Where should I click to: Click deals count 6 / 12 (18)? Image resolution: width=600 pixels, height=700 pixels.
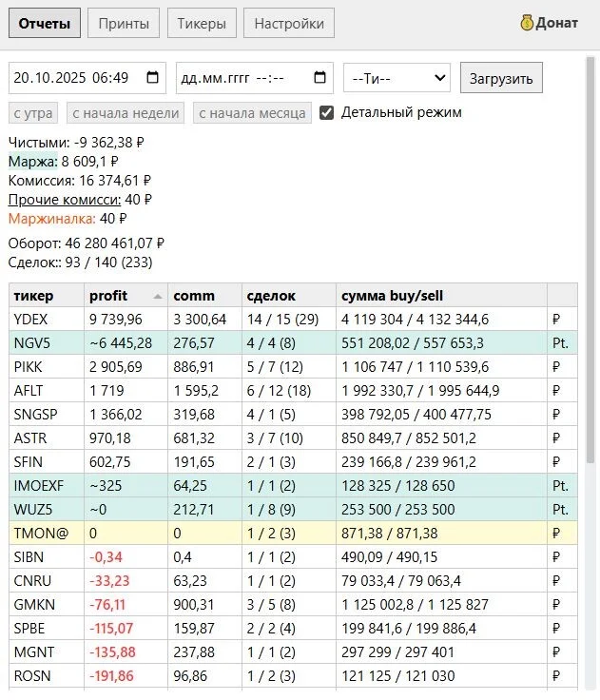(x=279, y=391)
